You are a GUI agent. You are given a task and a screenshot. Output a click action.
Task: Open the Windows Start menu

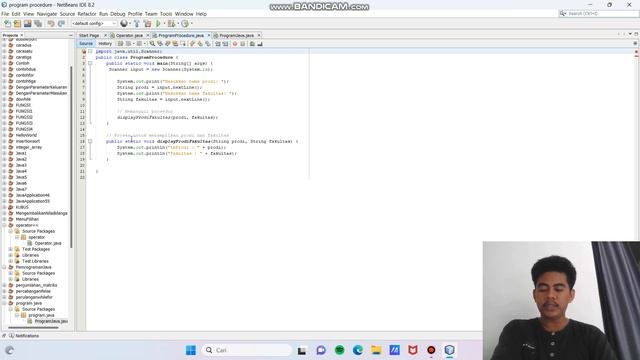click(191, 350)
